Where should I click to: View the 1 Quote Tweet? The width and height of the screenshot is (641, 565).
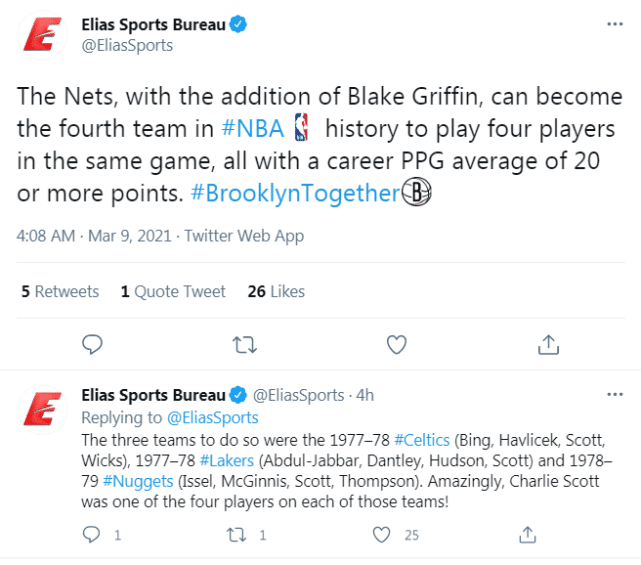point(173,291)
